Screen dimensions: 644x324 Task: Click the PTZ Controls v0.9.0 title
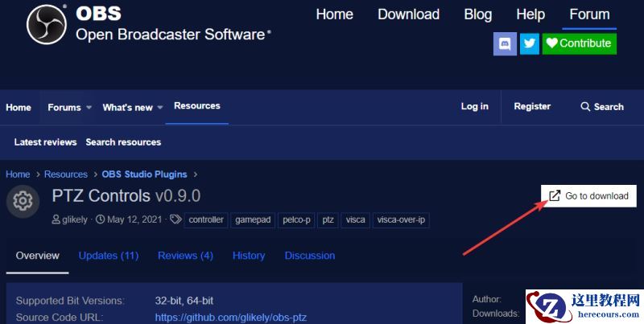click(126, 196)
